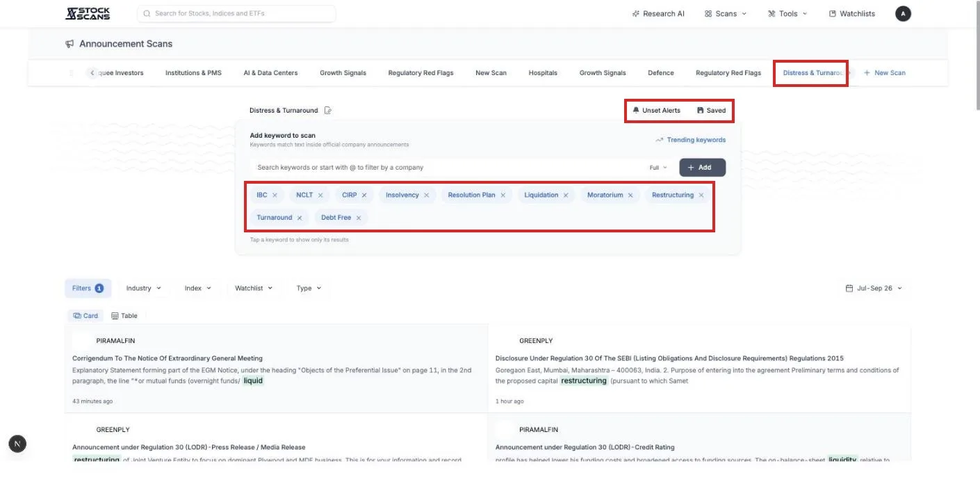Open the Type filter dropdown
This screenshot has height=487, width=980.
(309, 288)
